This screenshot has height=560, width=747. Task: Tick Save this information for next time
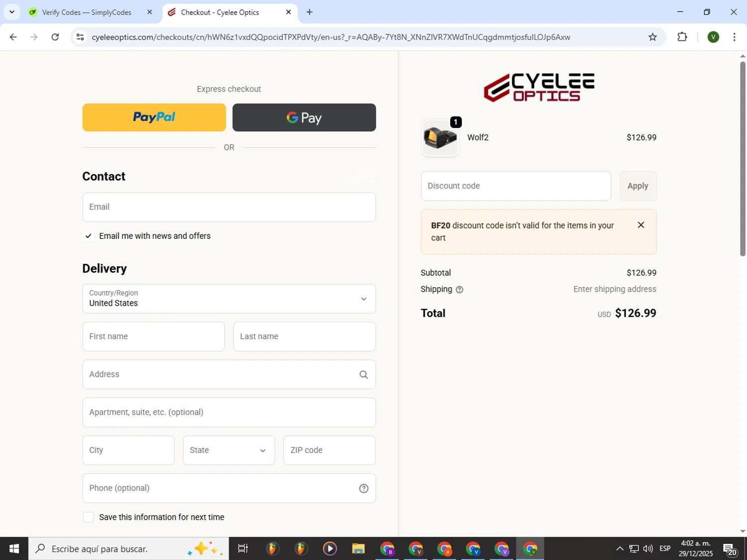click(89, 517)
